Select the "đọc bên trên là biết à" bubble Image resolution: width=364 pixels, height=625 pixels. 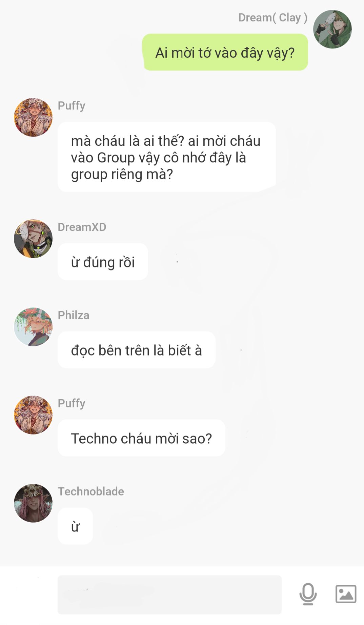pyautogui.click(x=137, y=350)
